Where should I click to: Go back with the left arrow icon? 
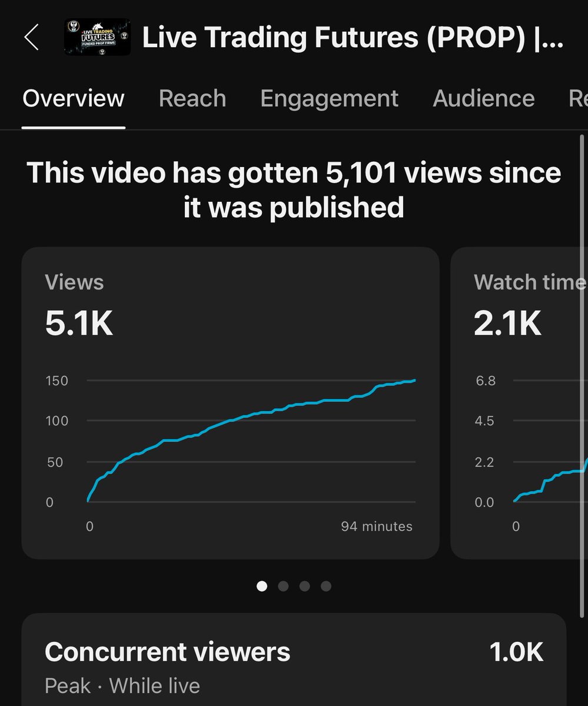(x=31, y=38)
